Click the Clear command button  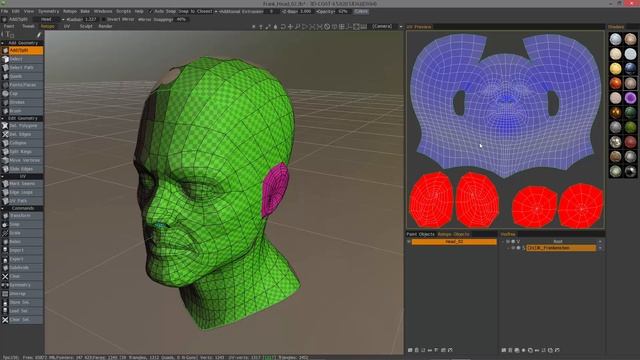pyautogui.click(x=22, y=276)
